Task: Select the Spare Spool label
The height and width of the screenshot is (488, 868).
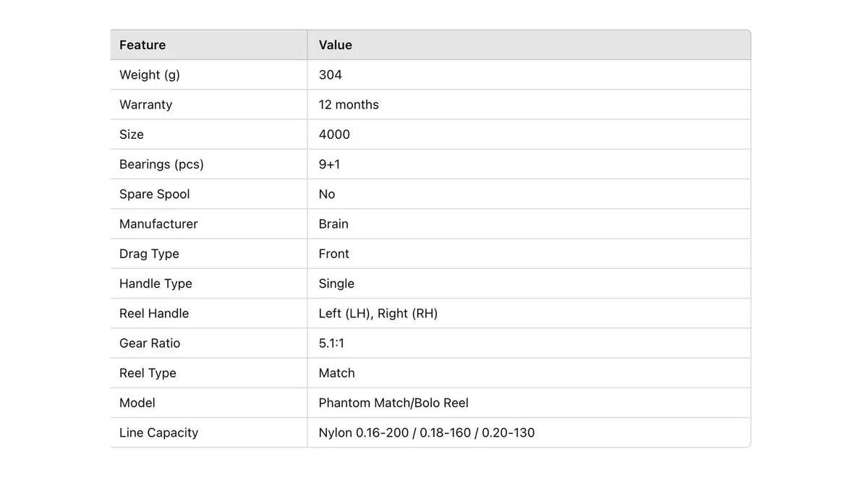Action: click(x=154, y=194)
